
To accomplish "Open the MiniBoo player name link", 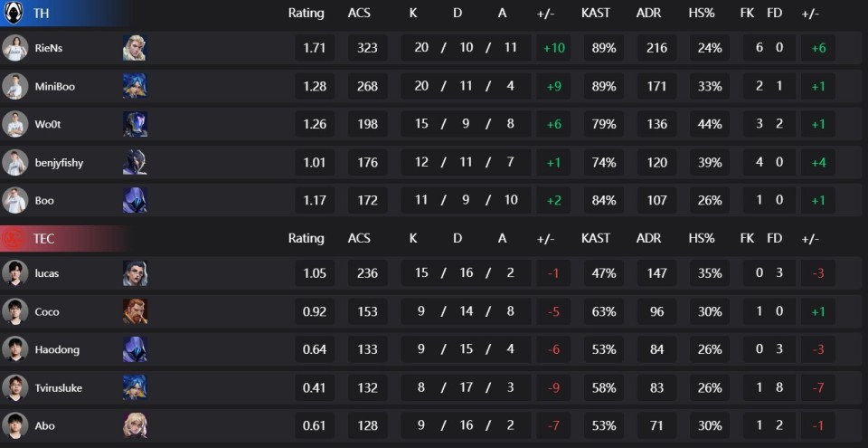I will point(55,87).
